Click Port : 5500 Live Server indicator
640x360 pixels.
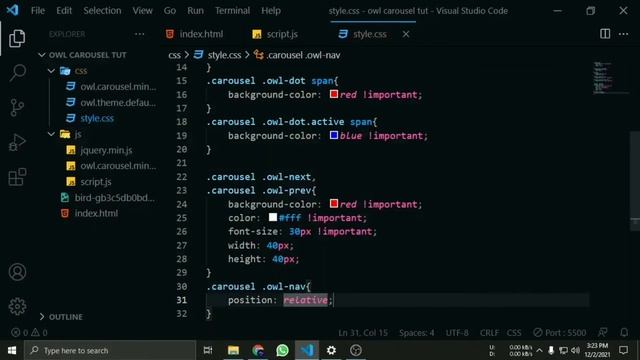pos(560,333)
